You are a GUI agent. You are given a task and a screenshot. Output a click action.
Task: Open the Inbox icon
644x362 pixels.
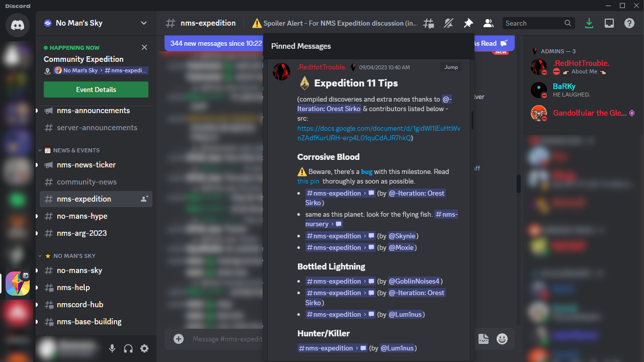point(609,23)
